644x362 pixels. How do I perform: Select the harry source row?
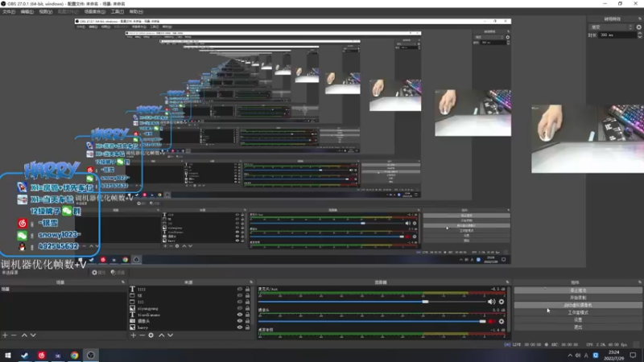[190, 327]
